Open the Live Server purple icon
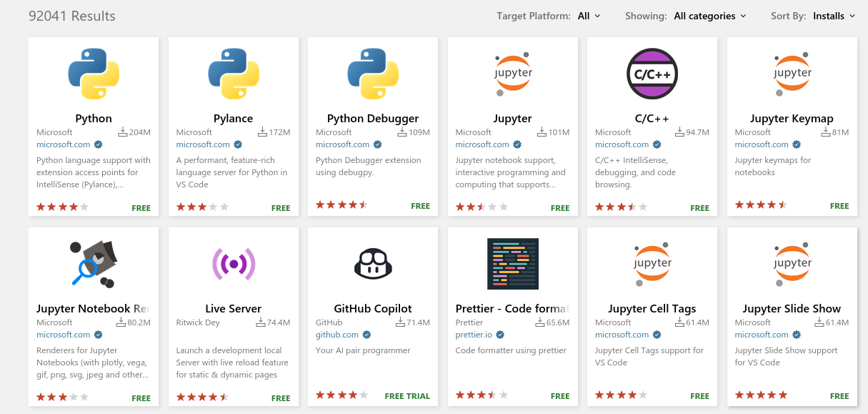The width and height of the screenshot is (868, 414). click(234, 264)
